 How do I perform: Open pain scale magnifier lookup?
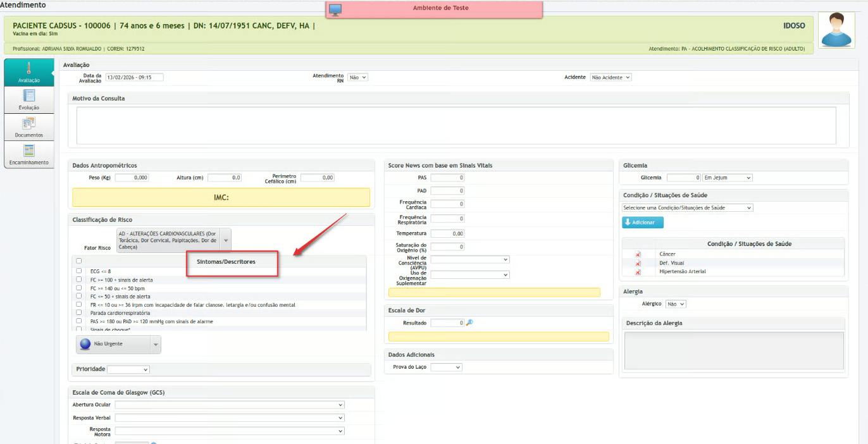(469, 323)
